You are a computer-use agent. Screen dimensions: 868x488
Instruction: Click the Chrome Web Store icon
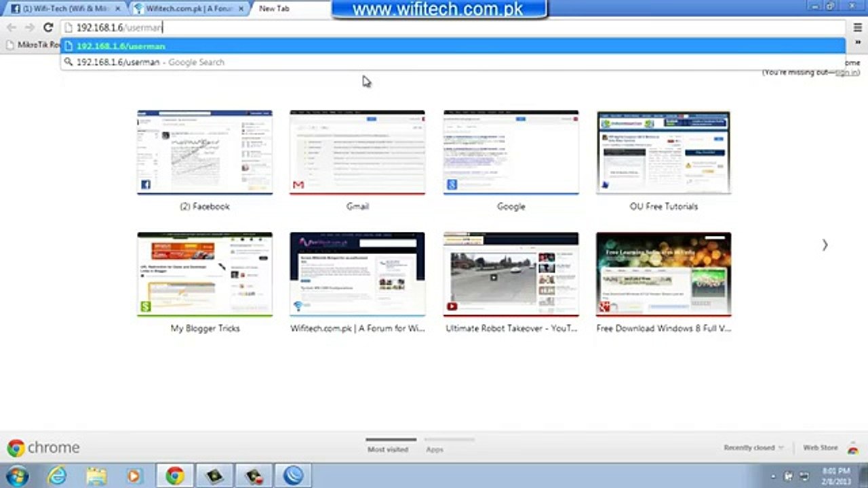[853, 449]
